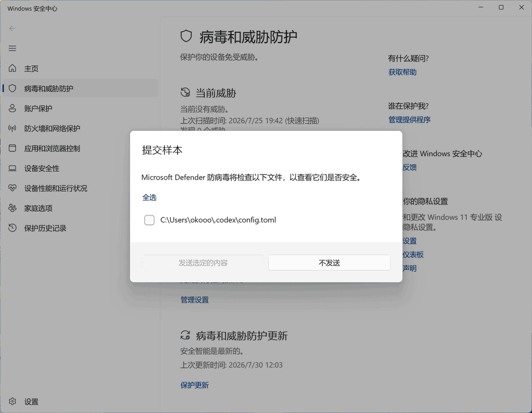The width and height of the screenshot is (532, 413).
Task: Open the hamburger navigation menu
Action: 12,48
